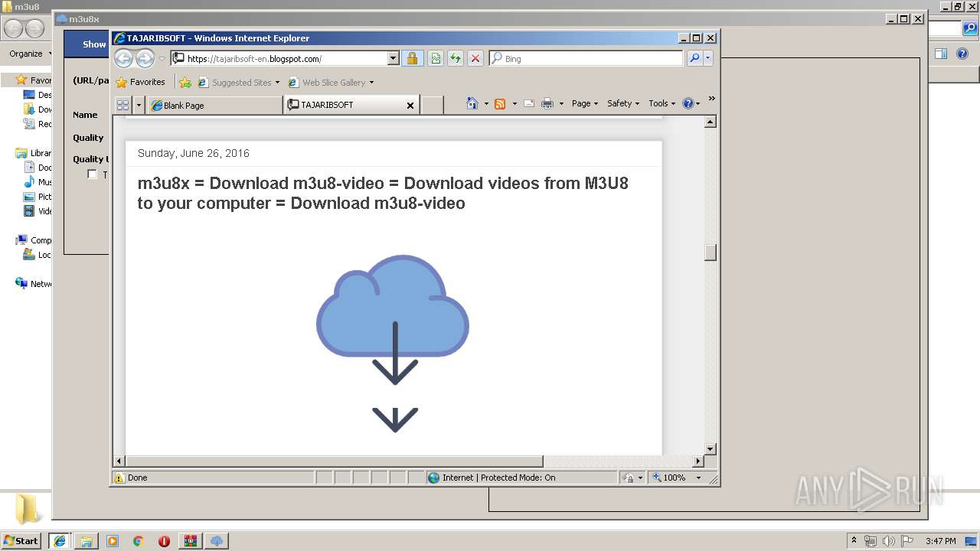The height and width of the screenshot is (551, 980).
Task: Click the 100% zoom level button
Action: [669, 478]
